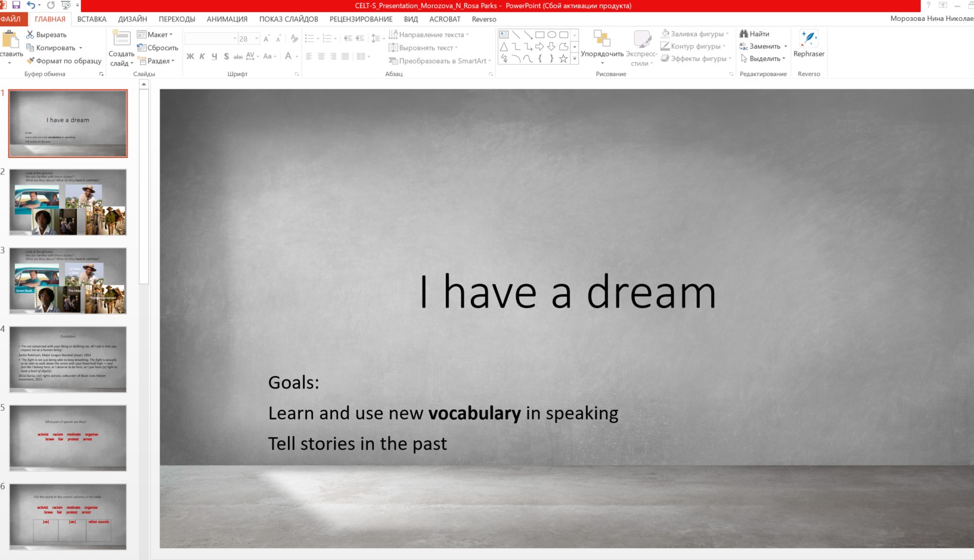Open the ВСТАВКА ribbon tab
This screenshot has width=974, height=560.
point(92,19)
